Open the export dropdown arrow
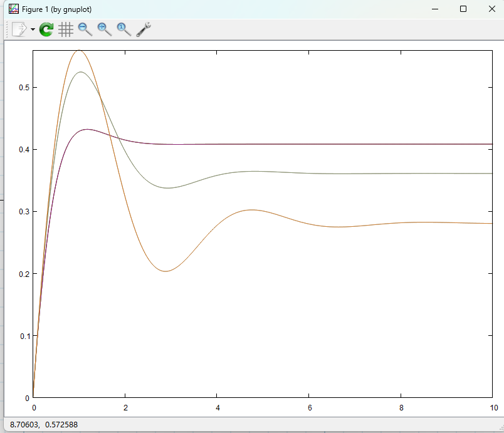Image resolution: width=504 pixels, height=433 pixels. pyautogui.click(x=33, y=30)
